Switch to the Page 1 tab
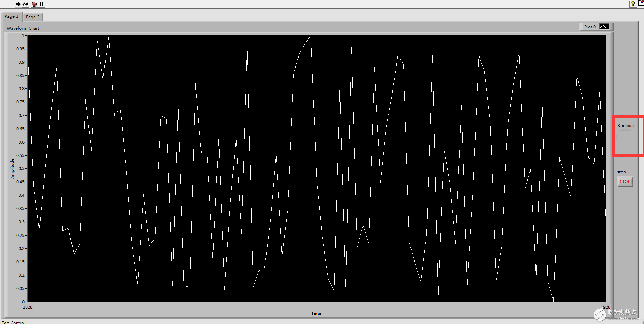 tap(12, 16)
